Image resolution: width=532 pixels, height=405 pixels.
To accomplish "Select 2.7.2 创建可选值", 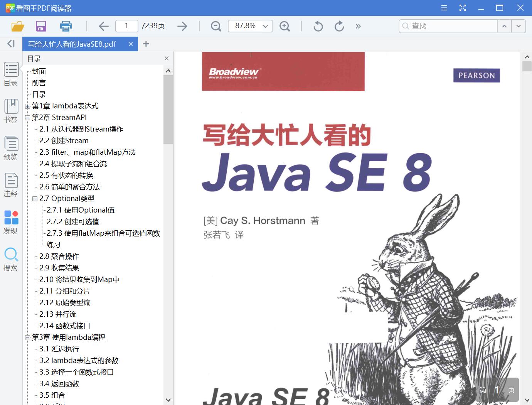I will 73,222.
